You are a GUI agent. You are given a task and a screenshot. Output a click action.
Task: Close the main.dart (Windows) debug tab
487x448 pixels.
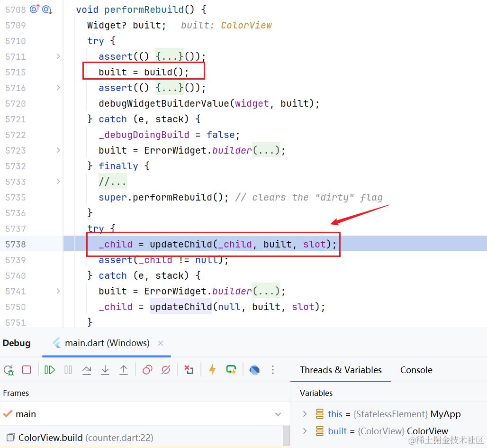[x=161, y=343]
